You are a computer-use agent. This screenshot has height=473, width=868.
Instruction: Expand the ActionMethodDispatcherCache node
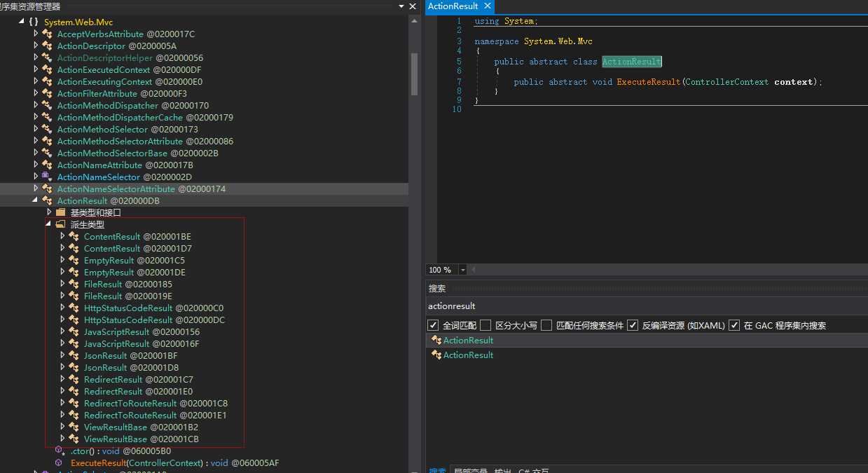point(36,118)
